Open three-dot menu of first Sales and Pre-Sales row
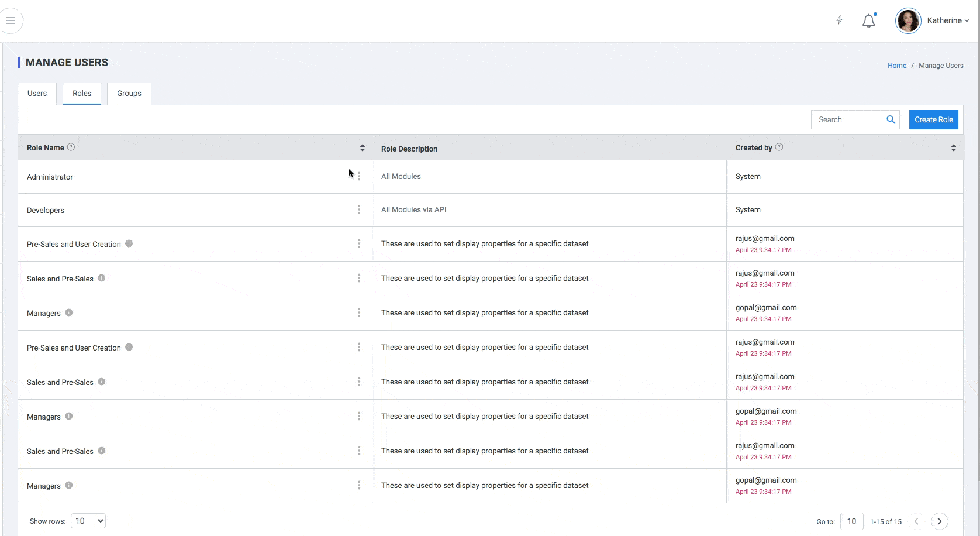 pyautogui.click(x=359, y=278)
